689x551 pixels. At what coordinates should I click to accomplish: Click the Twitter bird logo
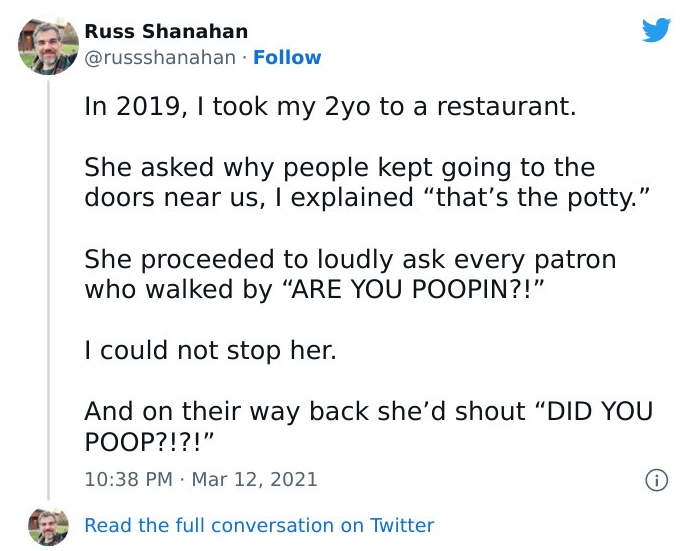click(655, 30)
